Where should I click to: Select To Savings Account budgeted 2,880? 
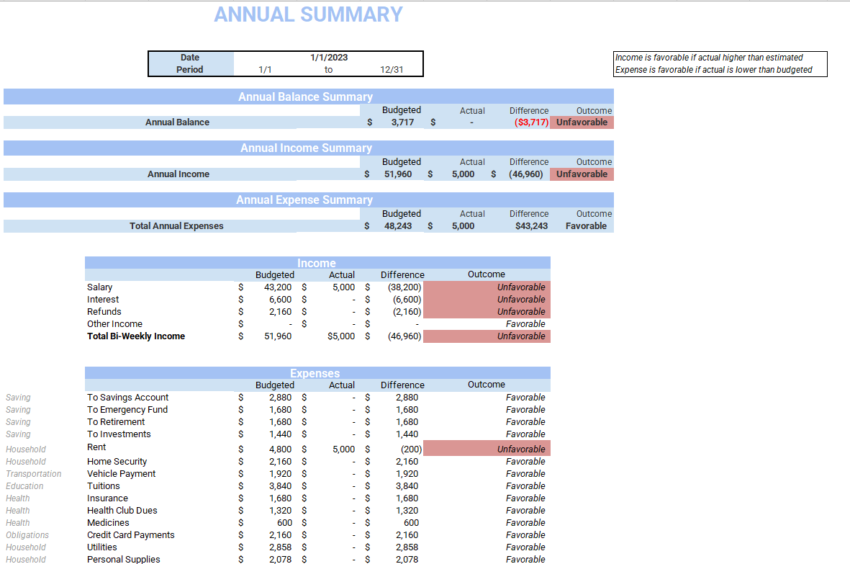pos(280,398)
